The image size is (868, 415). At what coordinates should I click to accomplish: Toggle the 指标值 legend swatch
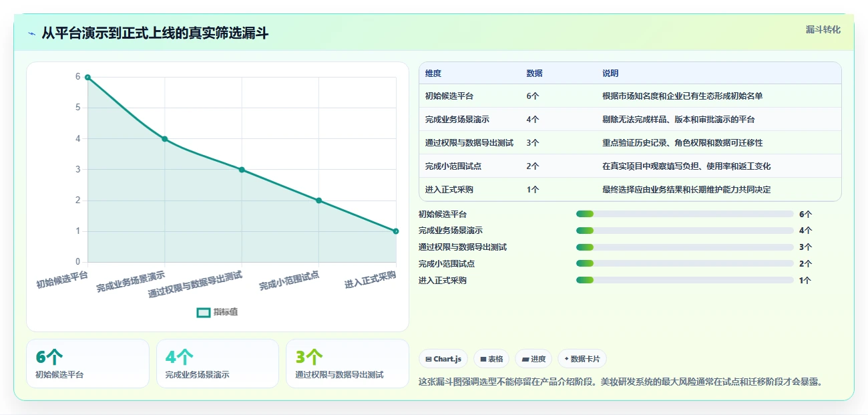click(x=204, y=312)
